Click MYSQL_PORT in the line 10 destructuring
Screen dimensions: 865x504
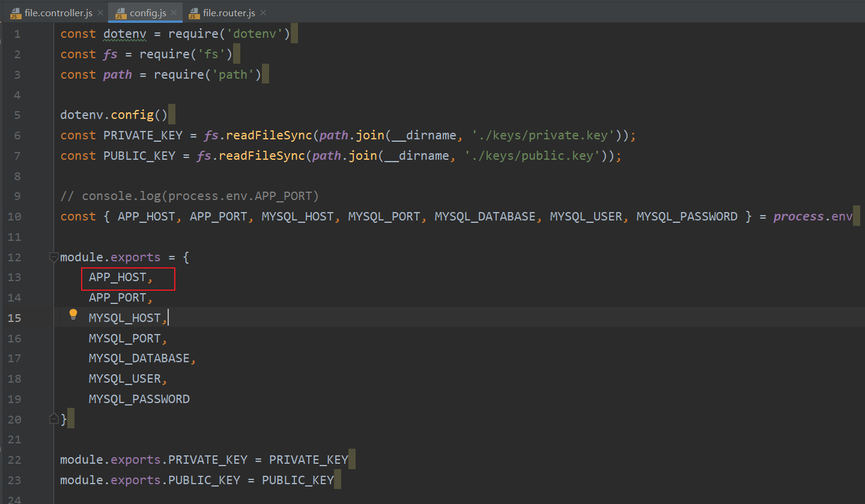tap(384, 216)
